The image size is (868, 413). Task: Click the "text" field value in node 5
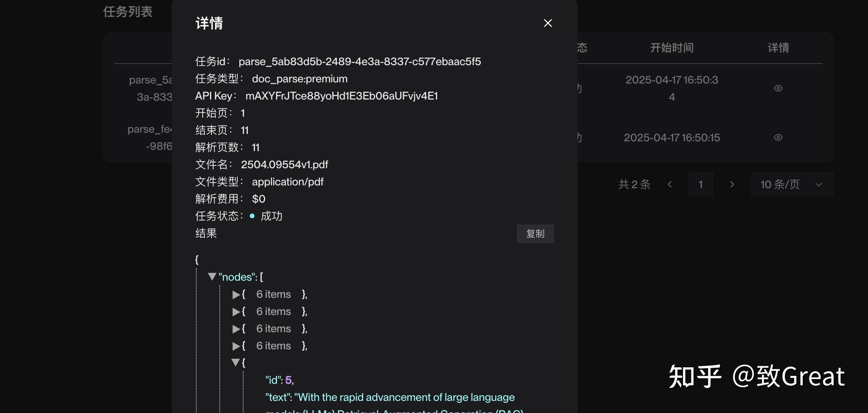click(404, 397)
